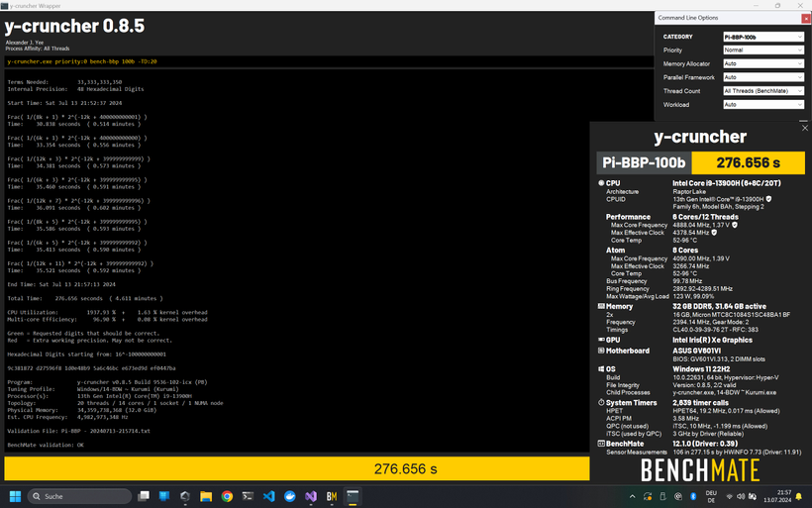812x508 pixels.
Task: Click the System Timers clock icon
Action: tap(601, 402)
